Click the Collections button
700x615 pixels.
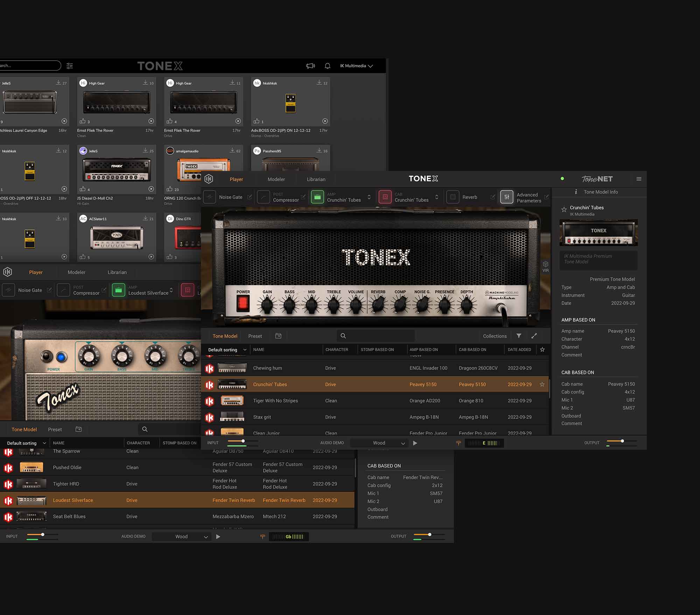pos(495,336)
